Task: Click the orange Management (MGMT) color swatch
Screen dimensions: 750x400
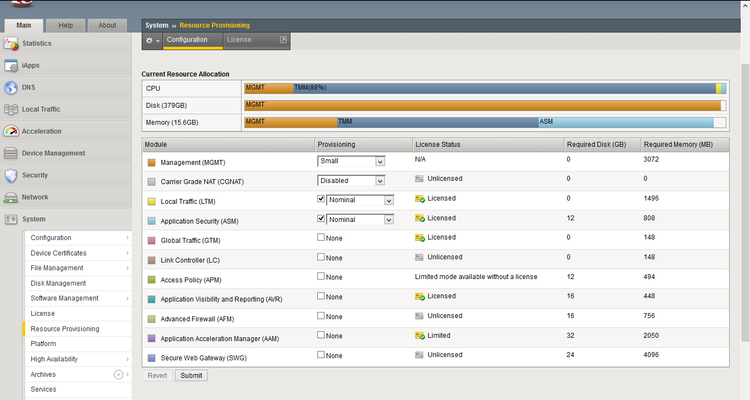Action: click(151, 162)
